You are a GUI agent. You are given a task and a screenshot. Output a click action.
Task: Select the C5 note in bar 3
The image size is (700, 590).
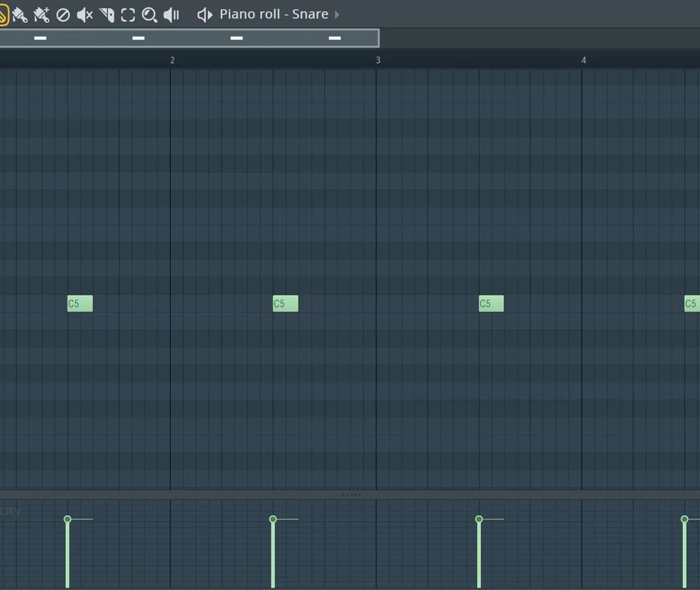(491, 303)
